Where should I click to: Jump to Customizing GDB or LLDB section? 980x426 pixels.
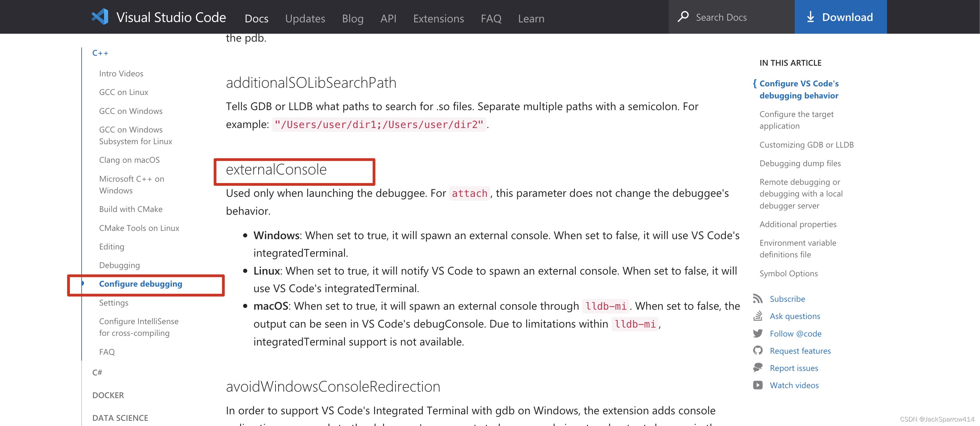pyautogui.click(x=806, y=145)
